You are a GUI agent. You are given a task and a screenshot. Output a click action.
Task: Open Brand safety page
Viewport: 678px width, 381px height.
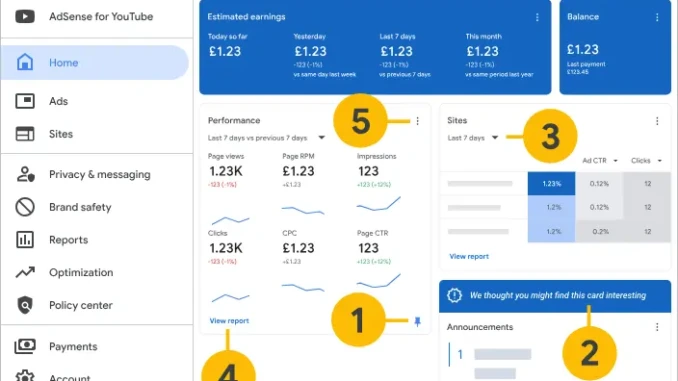coord(80,207)
